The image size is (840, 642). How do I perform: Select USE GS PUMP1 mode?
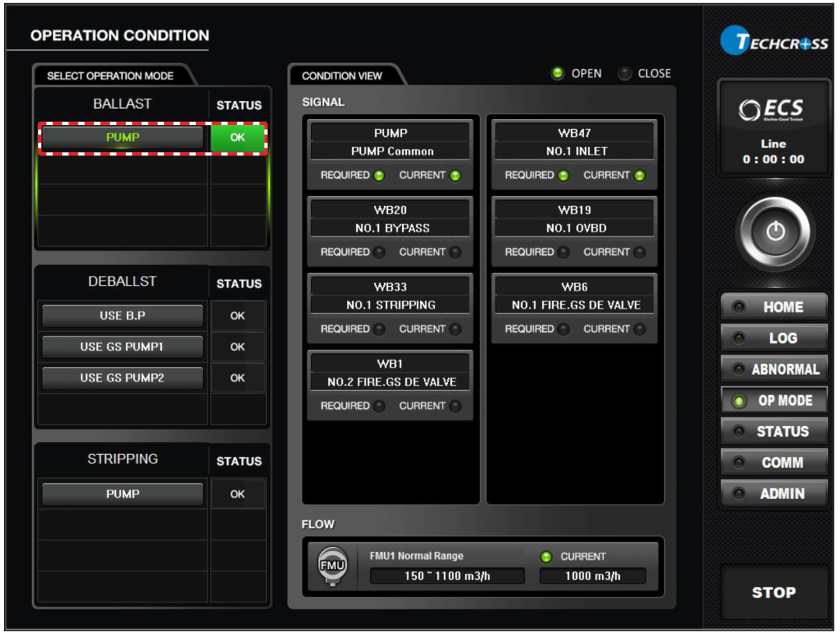[122, 347]
